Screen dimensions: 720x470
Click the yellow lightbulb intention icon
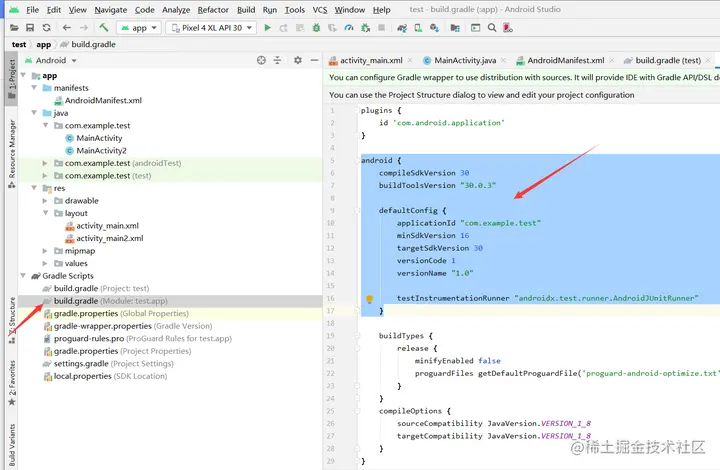pos(369,299)
